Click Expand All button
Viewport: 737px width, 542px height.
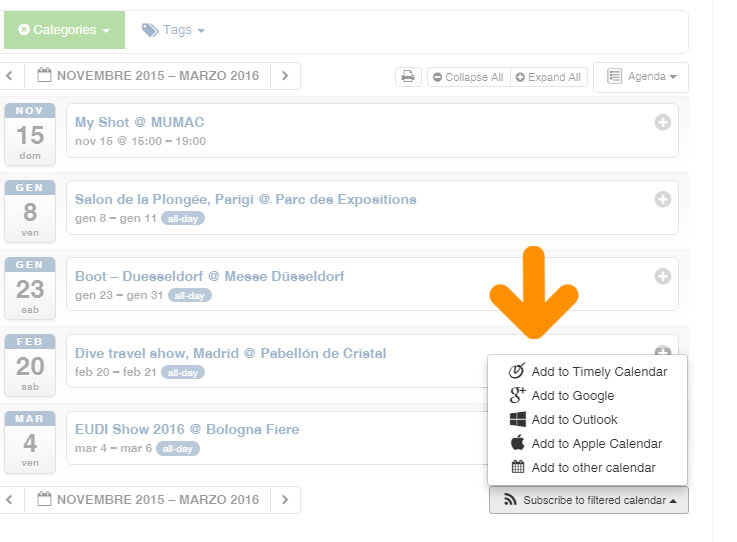(x=547, y=77)
